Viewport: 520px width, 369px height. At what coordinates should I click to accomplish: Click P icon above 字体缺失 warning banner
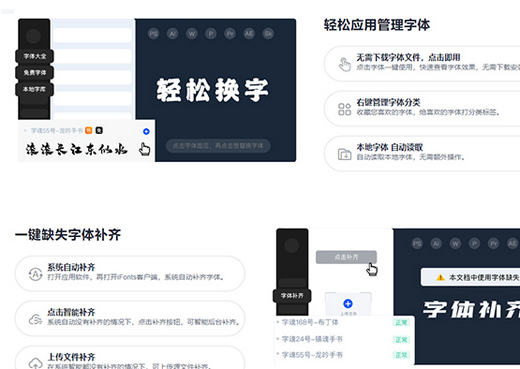pyautogui.click(x=474, y=244)
